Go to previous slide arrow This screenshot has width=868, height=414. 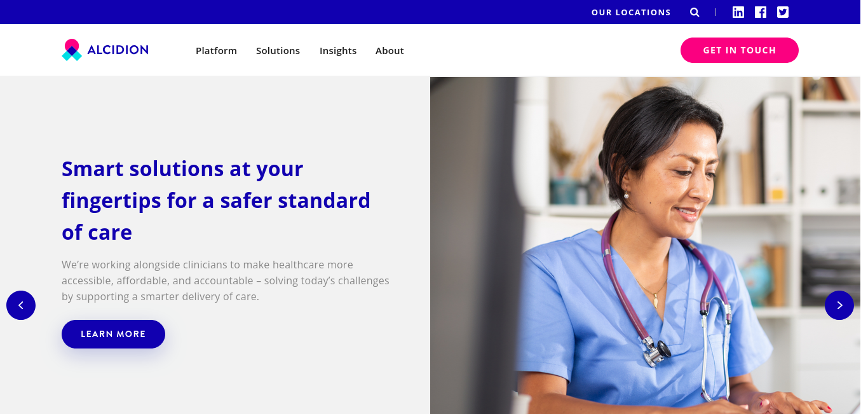pyautogui.click(x=21, y=305)
